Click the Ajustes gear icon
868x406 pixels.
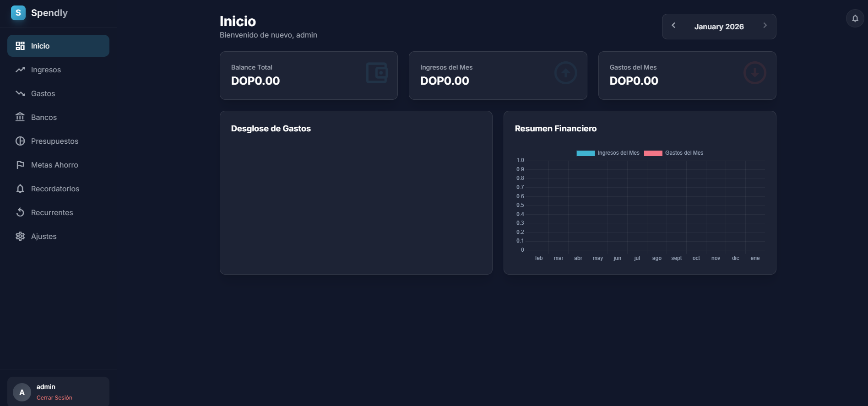tap(20, 236)
